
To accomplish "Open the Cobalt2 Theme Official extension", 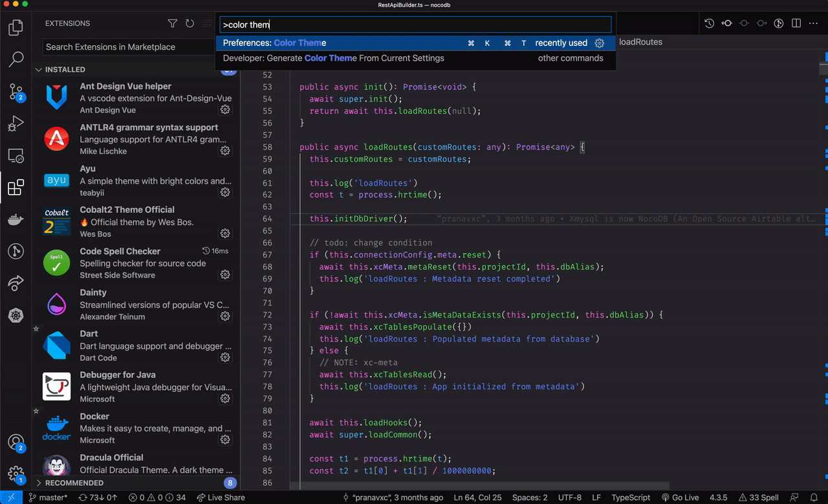I will click(136, 222).
